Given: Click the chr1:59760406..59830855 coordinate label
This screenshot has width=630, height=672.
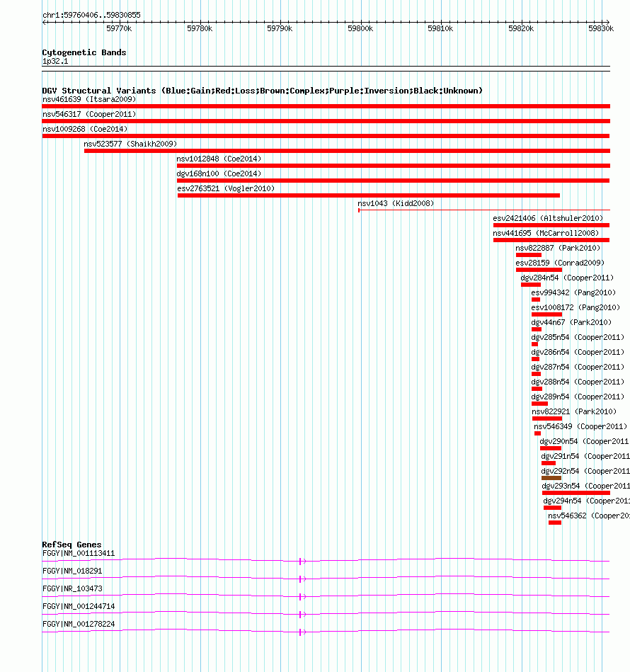Looking at the screenshot, I should [91, 15].
